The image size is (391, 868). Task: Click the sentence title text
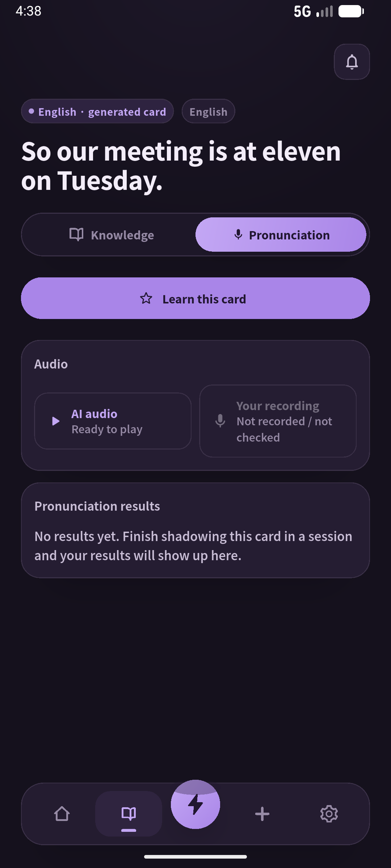coord(181,166)
